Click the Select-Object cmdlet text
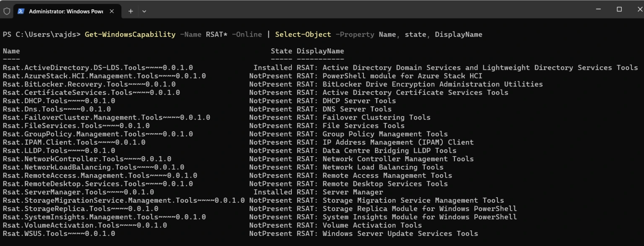644x246 pixels. [303, 34]
